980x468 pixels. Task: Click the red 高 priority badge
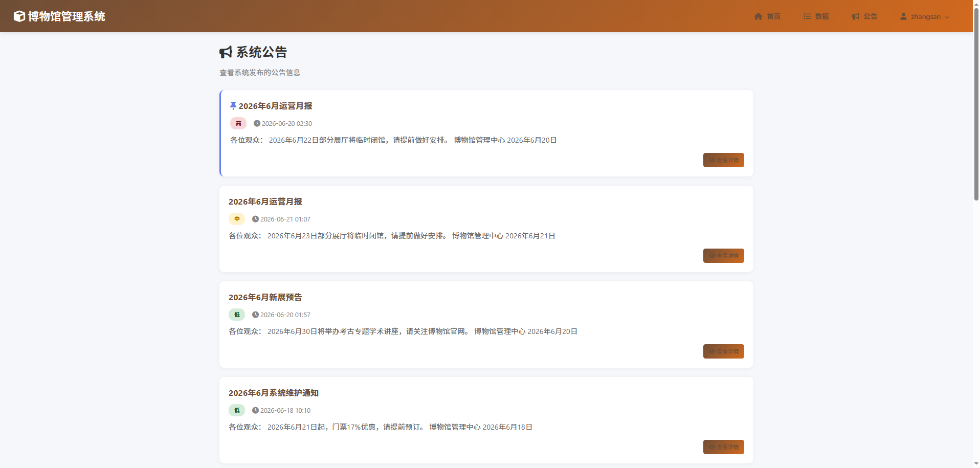click(238, 123)
